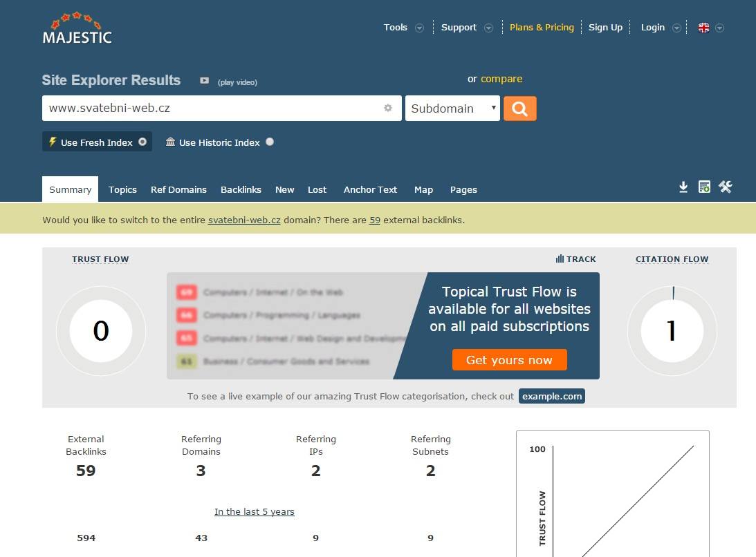Screen dimensions: 756x557
Task: Click the play video icon
Action: (205, 80)
